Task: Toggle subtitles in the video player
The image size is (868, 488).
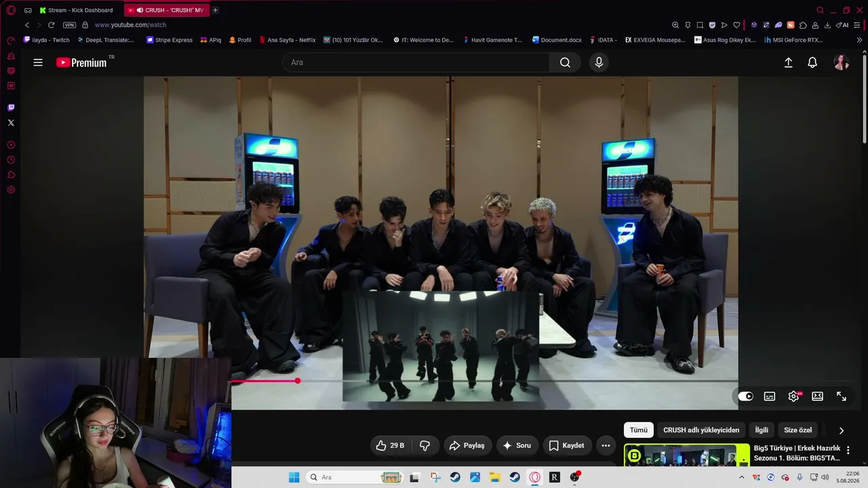Action: point(770,396)
